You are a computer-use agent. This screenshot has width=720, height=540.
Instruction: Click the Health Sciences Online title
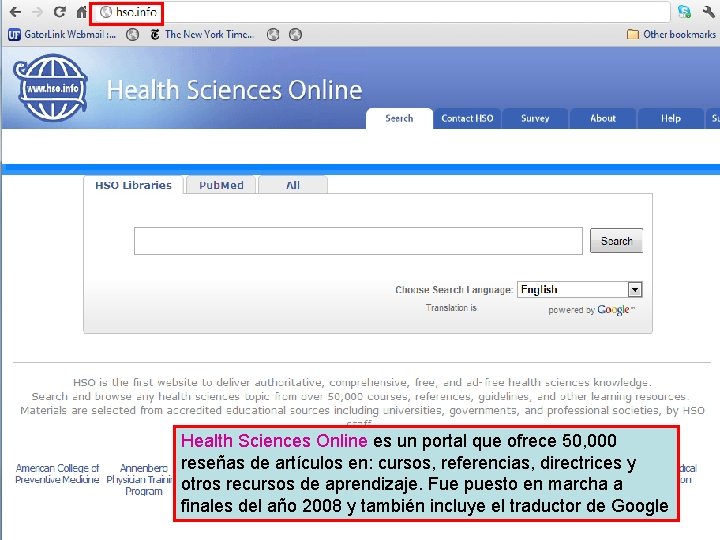tap(235, 90)
